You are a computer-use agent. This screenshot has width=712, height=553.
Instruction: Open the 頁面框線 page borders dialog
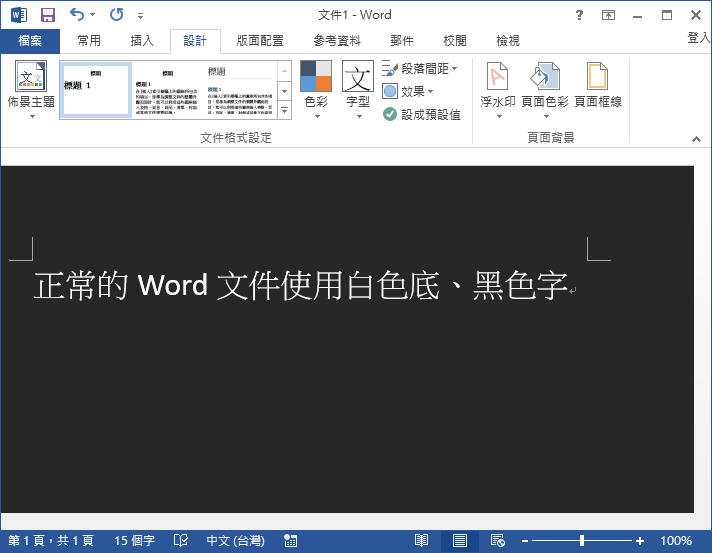point(598,86)
